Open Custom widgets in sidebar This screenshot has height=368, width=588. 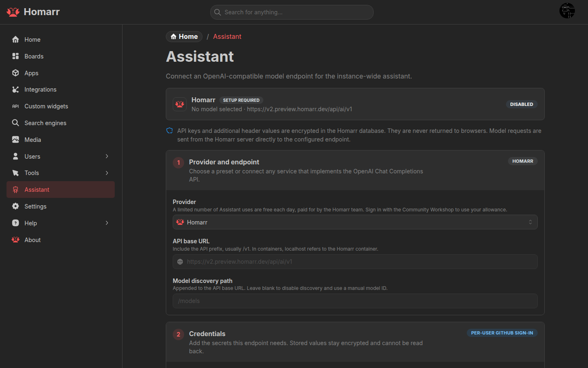(60, 106)
